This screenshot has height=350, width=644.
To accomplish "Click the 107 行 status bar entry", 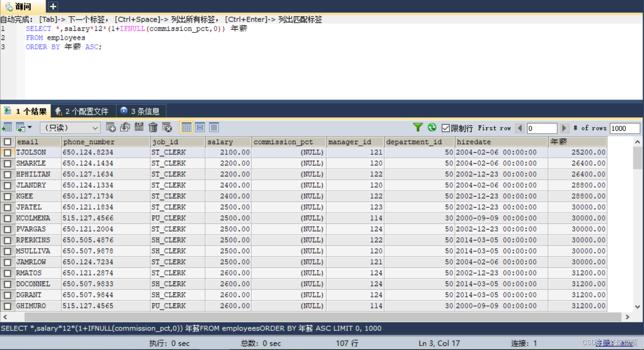I will pos(347,343).
